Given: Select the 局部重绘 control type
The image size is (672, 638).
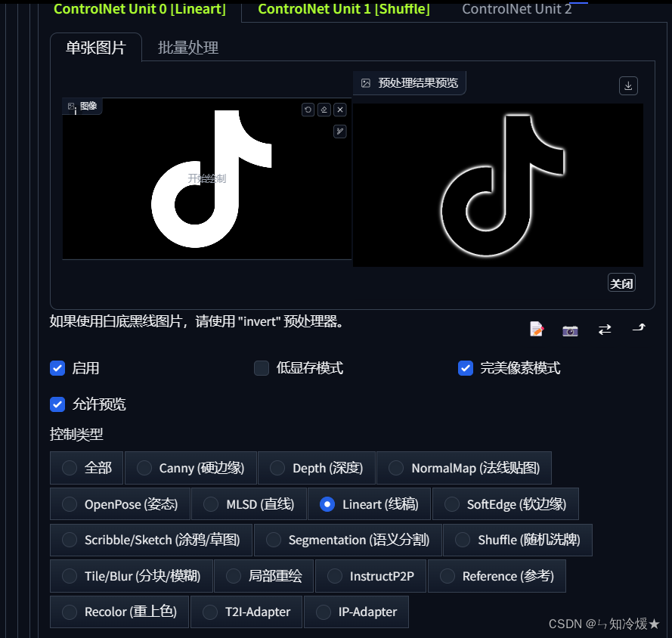Looking at the screenshot, I should tap(264, 576).
